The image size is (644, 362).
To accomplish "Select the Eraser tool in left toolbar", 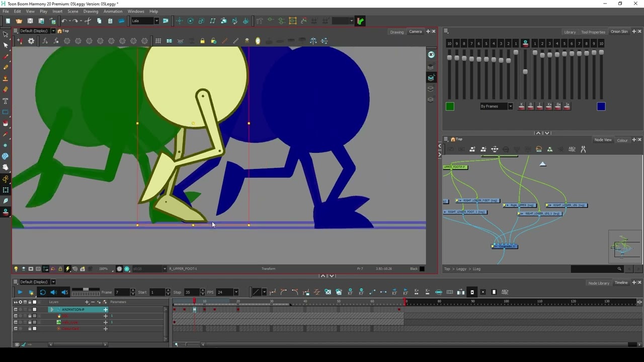I will [x=6, y=89].
